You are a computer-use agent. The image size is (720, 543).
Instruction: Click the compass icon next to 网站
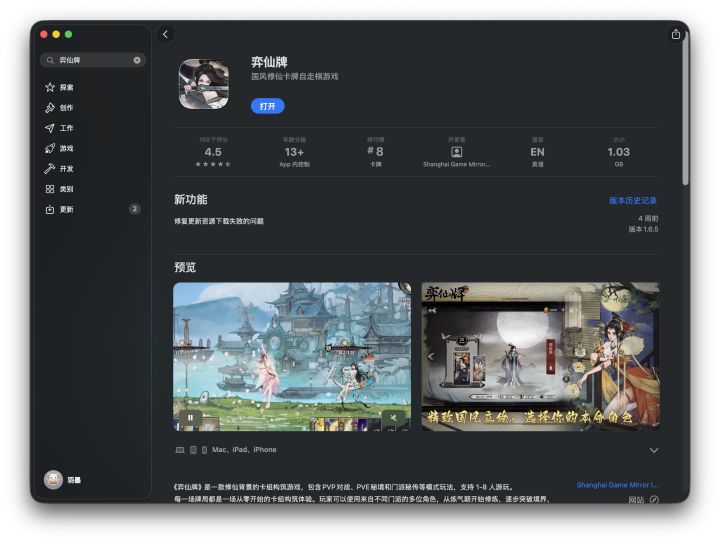coord(654,500)
